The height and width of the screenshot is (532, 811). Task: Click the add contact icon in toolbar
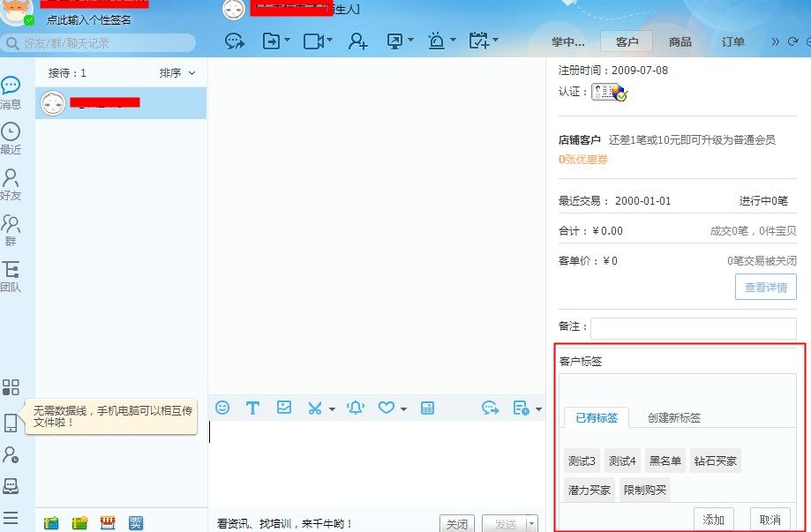point(357,41)
